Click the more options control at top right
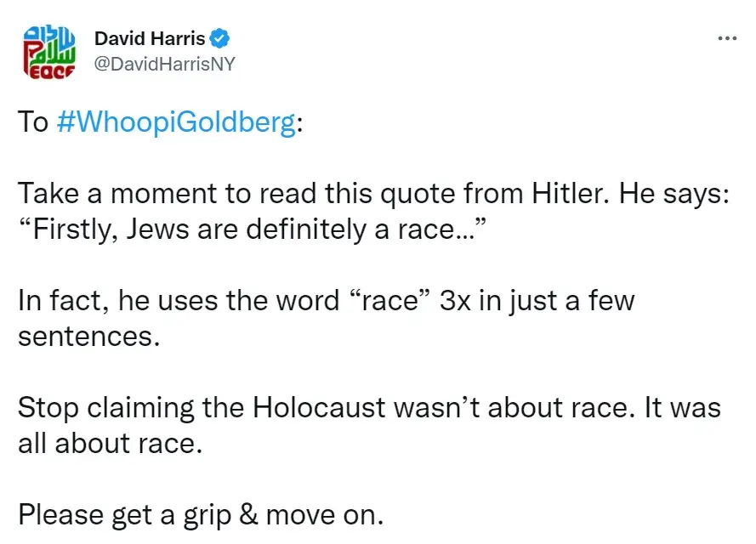The image size is (756, 544). point(727,37)
